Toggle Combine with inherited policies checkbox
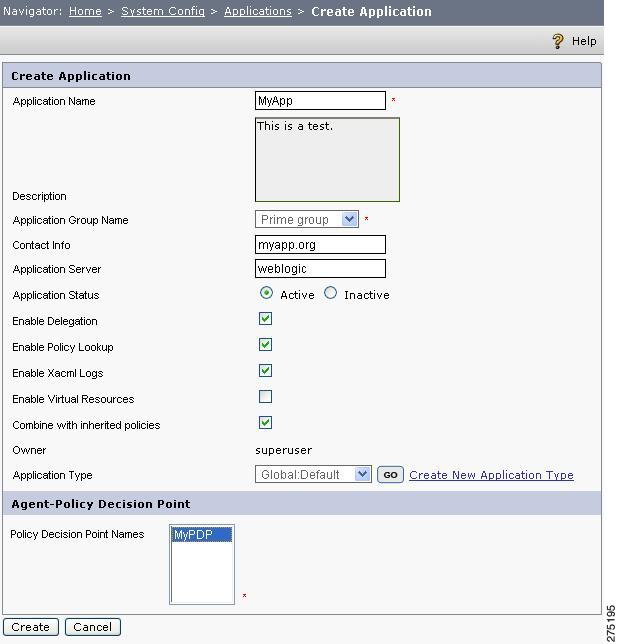Viewport: 617px width, 644px height. (265, 423)
